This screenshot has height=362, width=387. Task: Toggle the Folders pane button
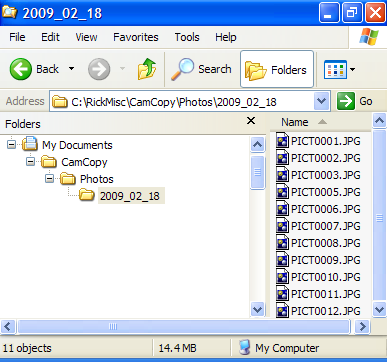pyautogui.click(x=277, y=69)
